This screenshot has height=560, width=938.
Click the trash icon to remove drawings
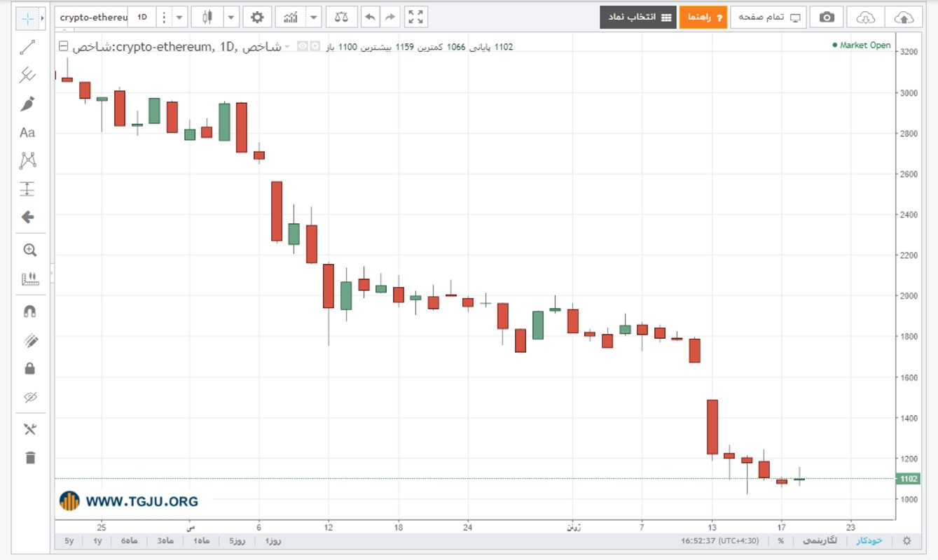29,458
